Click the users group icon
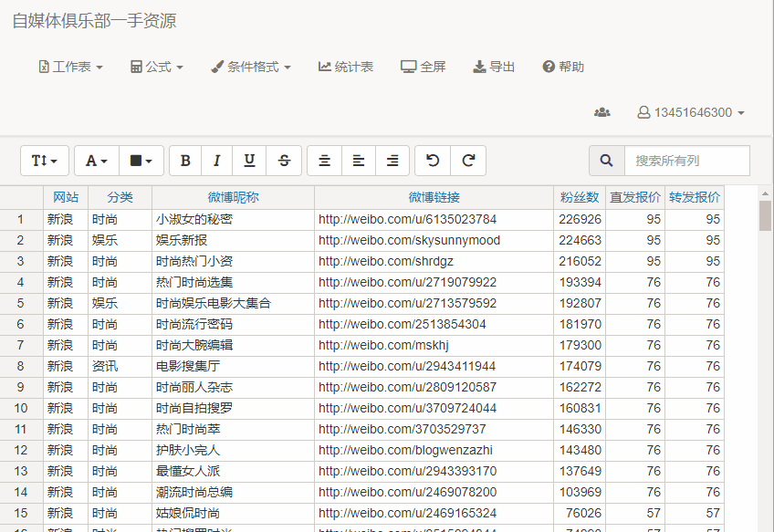The height and width of the screenshot is (532, 774). (x=601, y=112)
